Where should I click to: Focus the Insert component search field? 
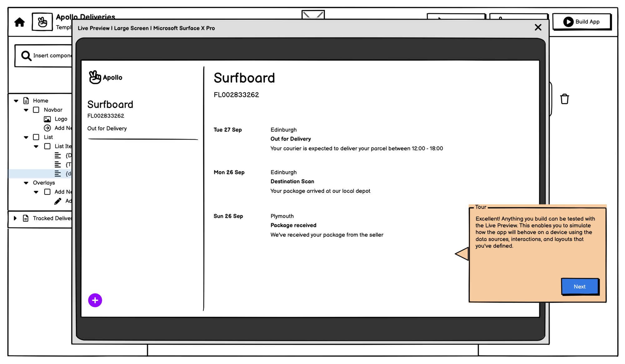tap(44, 56)
